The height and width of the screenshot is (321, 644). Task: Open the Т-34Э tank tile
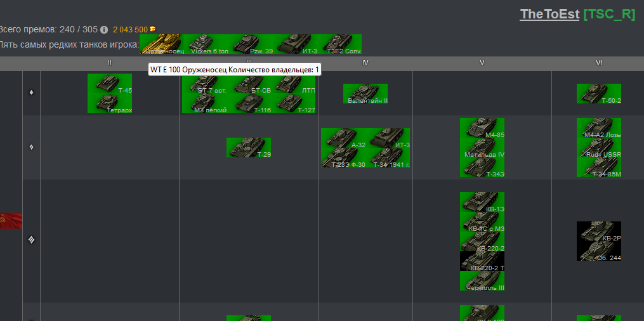pyautogui.click(x=482, y=167)
